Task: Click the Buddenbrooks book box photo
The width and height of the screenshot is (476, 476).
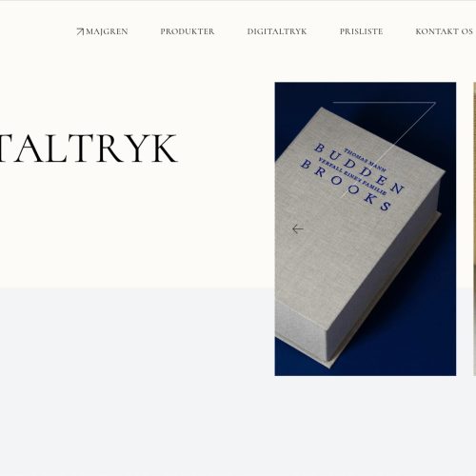Action: [x=366, y=228]
